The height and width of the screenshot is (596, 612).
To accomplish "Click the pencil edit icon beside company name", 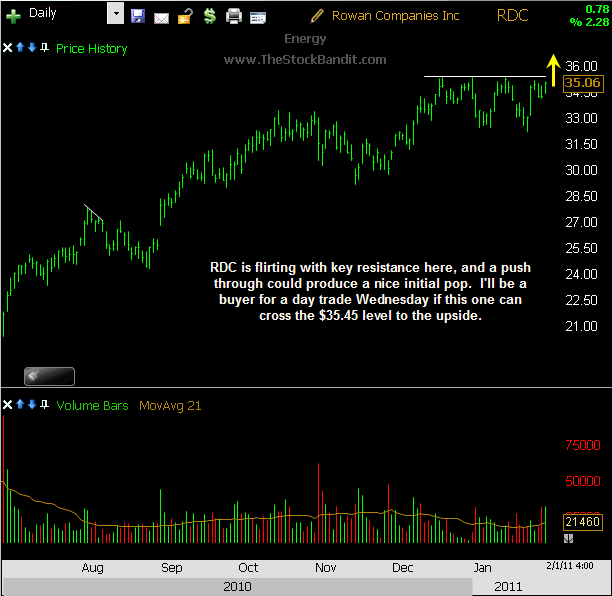I will coord(317,15).
